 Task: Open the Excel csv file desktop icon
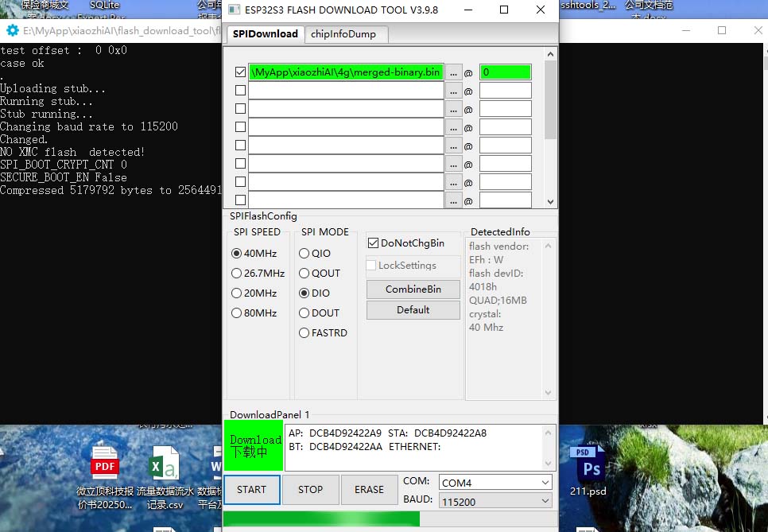[x=165, y=468]
